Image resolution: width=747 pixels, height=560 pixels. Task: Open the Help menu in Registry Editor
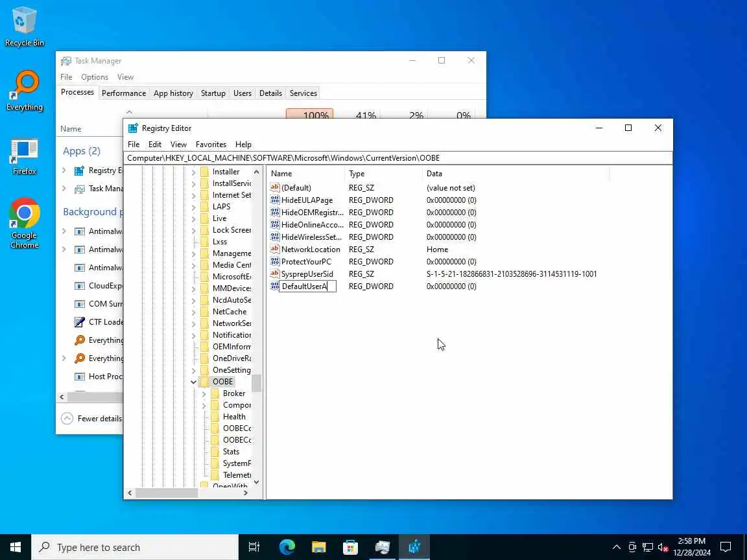[243, 145]
